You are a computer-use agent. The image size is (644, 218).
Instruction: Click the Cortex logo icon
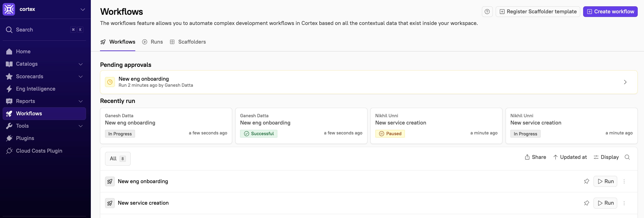point(9,9)
